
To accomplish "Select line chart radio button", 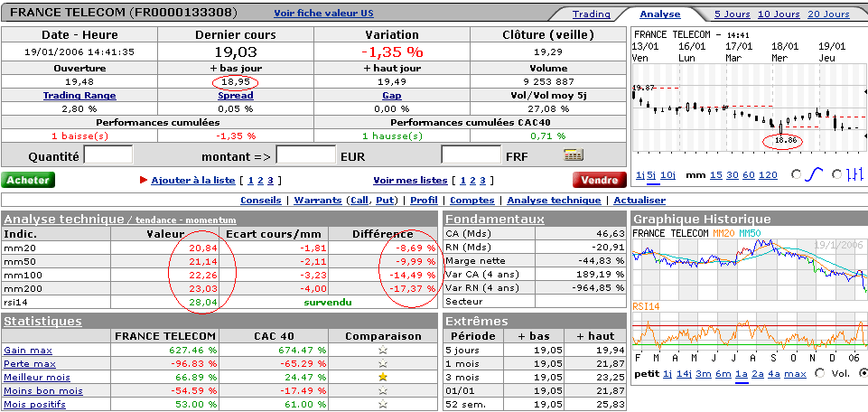I will coord(797,175).
